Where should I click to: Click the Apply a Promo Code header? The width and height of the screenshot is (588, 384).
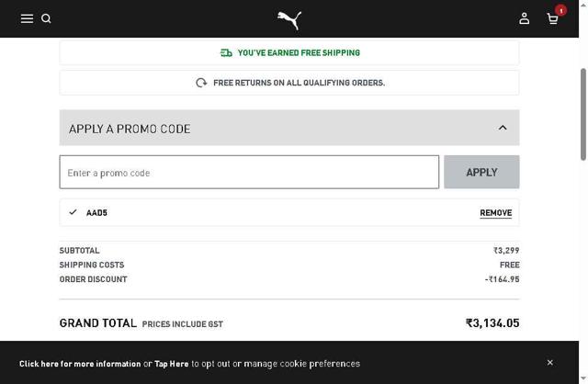[130, 129]
